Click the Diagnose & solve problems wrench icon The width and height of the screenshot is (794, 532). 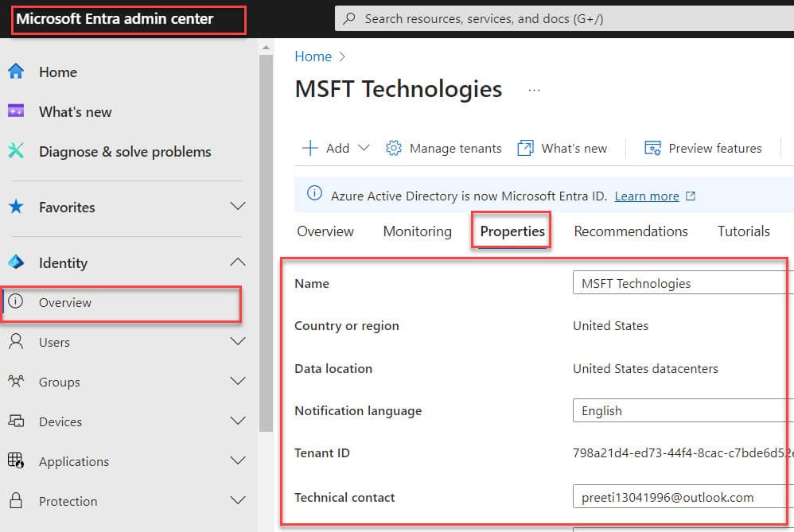pyautogui.click(x=16, y=150)
